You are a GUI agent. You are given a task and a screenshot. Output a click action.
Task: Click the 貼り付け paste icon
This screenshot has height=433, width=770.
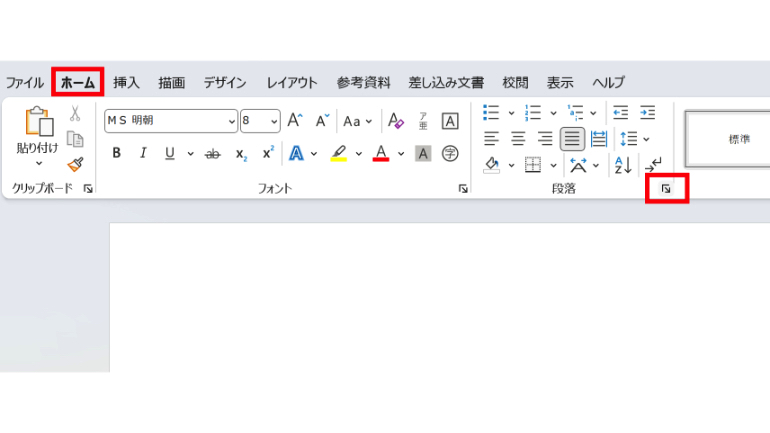(x=39, y=121)
